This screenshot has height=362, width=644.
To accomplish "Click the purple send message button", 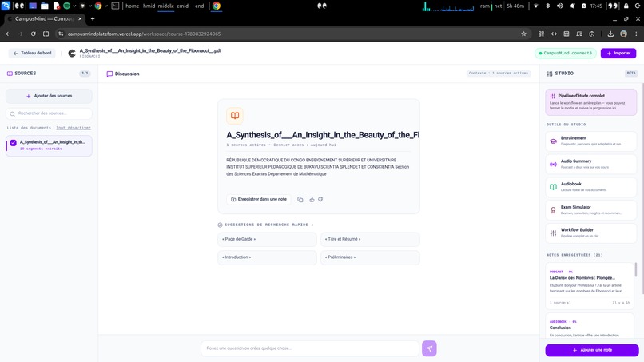I will (429, 348).
